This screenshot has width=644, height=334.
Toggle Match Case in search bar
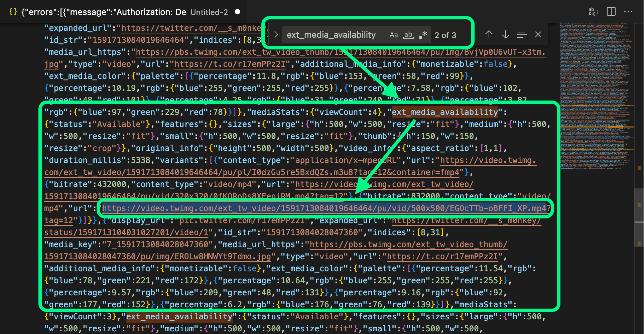(x=394, y=35)
